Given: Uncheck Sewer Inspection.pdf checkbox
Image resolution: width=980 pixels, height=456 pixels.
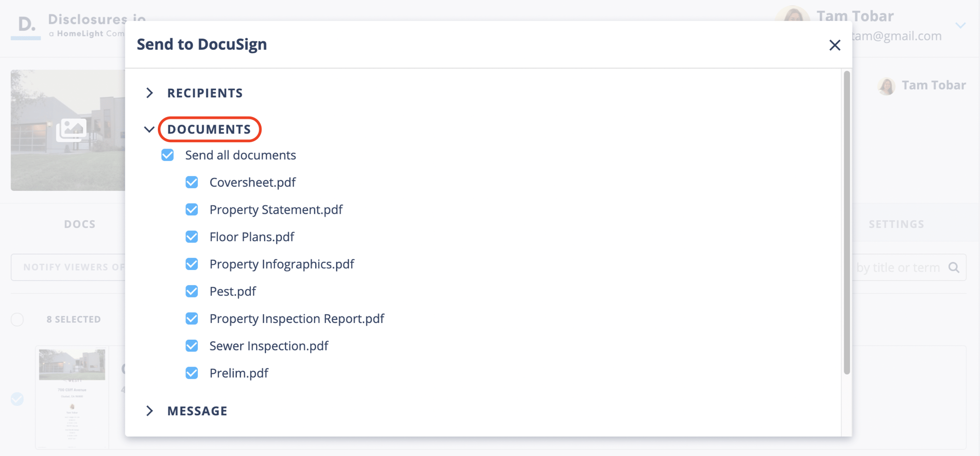Looking at the screenshot, I should (192, 346).
